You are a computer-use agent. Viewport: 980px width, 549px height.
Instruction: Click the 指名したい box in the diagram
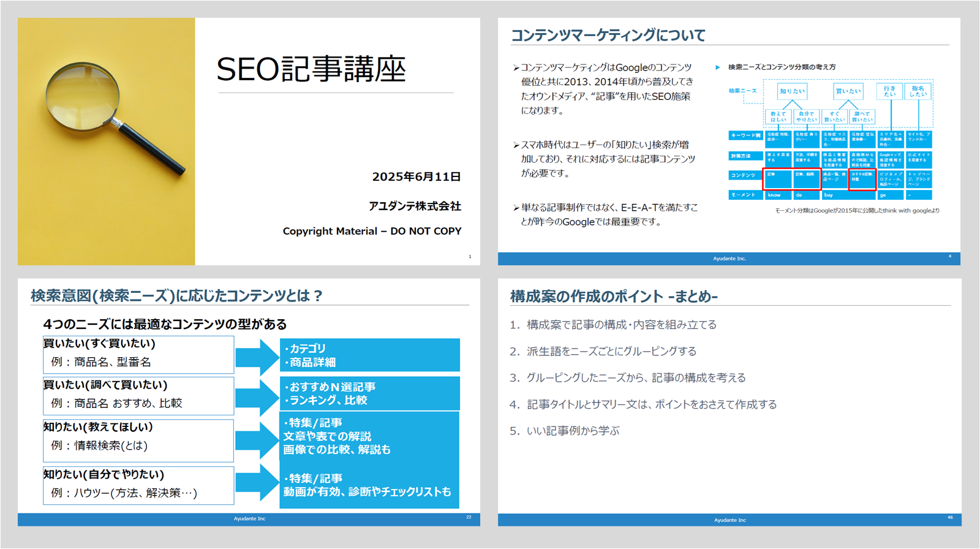[x=918, y=91]
